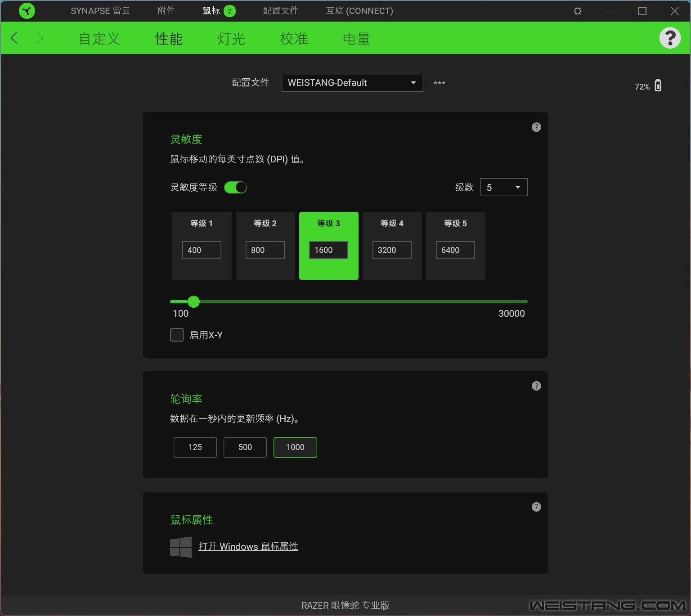Screen dimensions: 691x616
Task: Open the 配置文件 top tab
Action: [x=281, y=11]
